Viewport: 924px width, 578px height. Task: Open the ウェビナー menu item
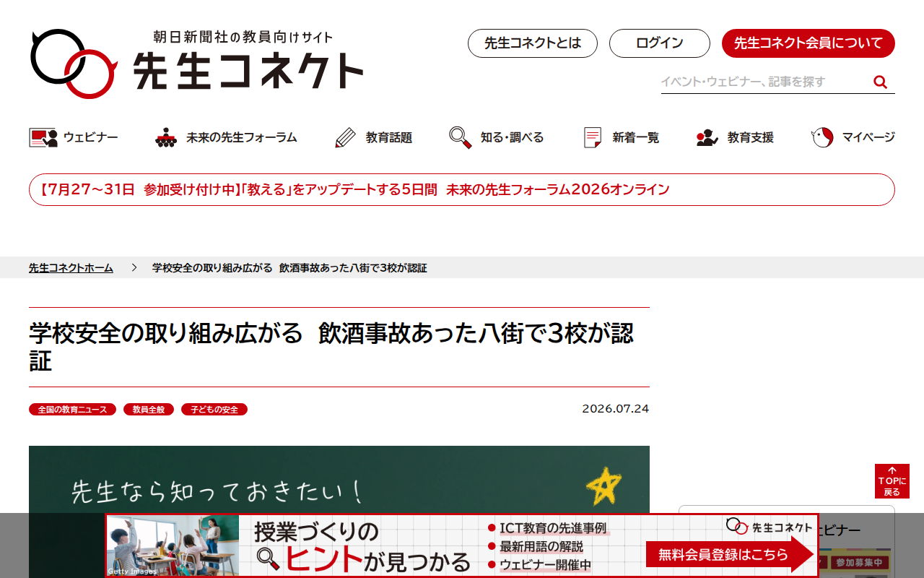click(74, 137)
